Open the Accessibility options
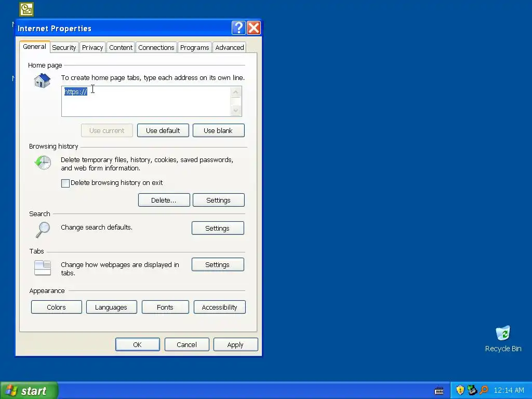Image resolution: width=532 pixels, height=399 pixels. [x=220, y=307]
